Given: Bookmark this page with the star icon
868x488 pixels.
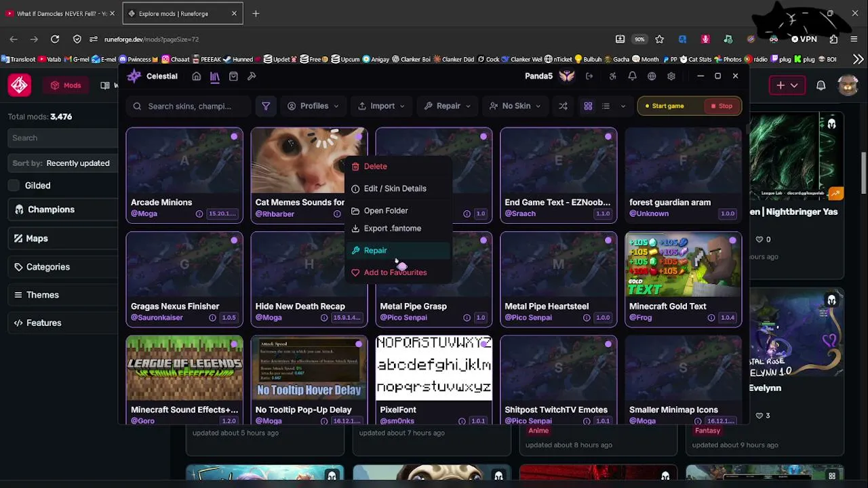Looking at the screenshot, I should (659, 39).
